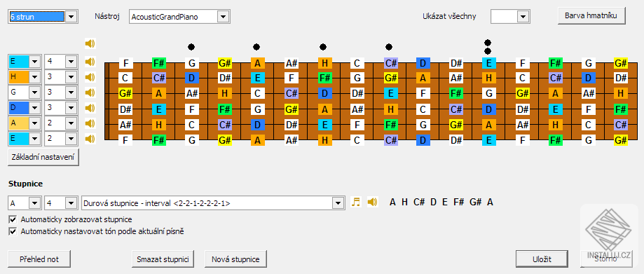Viewport: 644px width, 274px height.
Task: Play the scale with speaker icon near A H C#
Action: [x=373, y=202]
